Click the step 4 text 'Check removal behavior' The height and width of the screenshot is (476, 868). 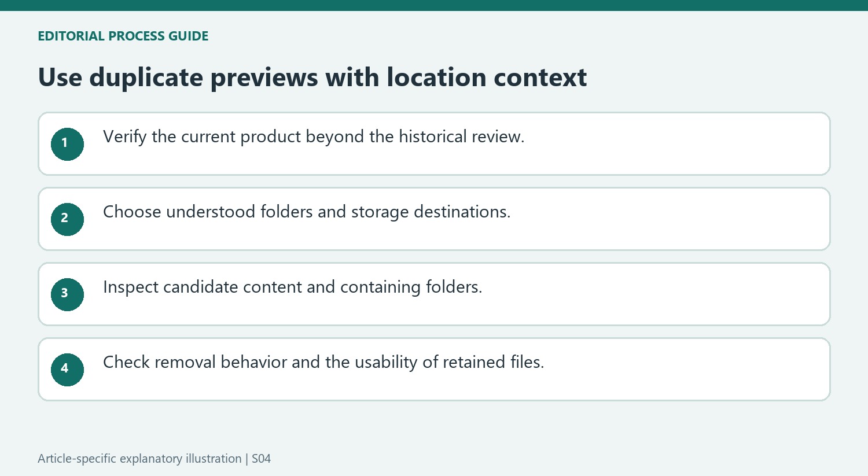[195, 363]
